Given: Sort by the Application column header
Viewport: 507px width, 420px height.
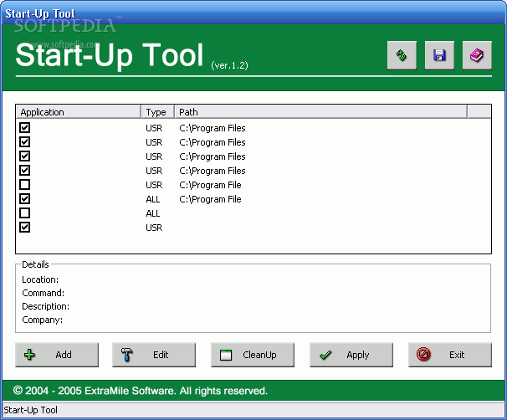Looking at the screenshot, I should tap(79, 112).
